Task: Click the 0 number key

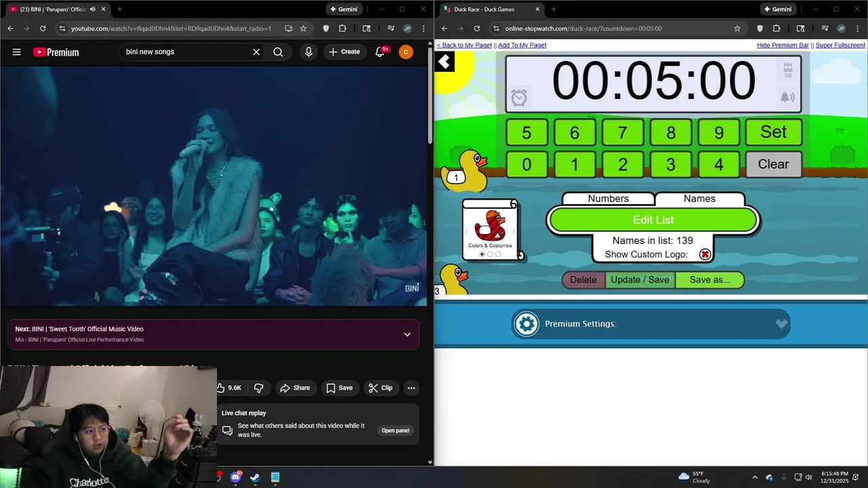Action: (x=526, y=164)
